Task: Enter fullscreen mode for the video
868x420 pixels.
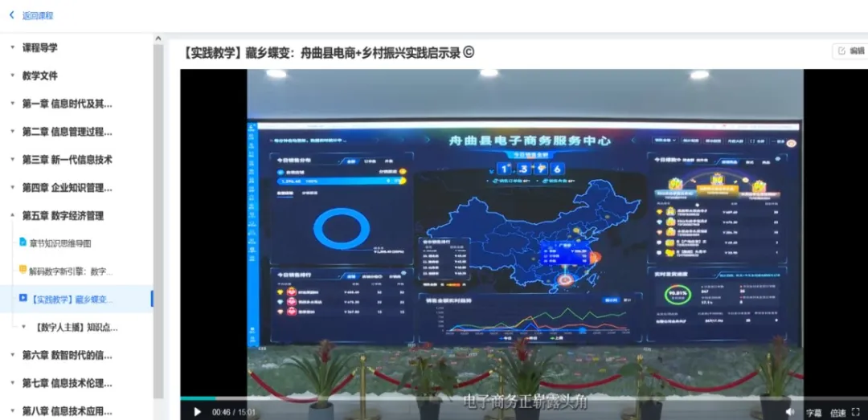Action: click(856, 412)
